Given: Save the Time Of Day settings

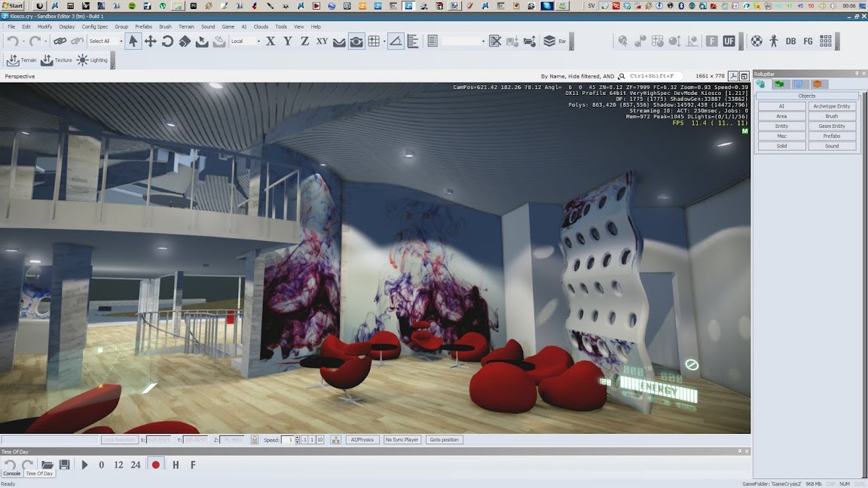Looking at the screenshot, I should click(x=65, y=465).
